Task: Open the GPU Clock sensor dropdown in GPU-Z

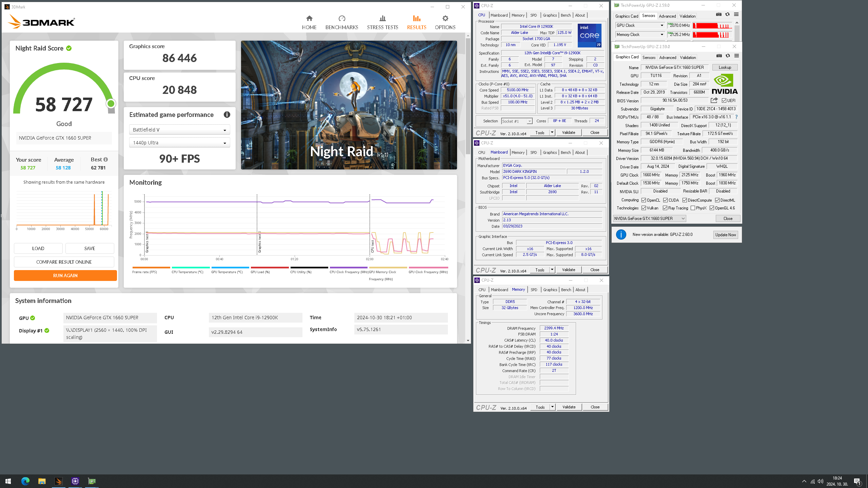Action: pos(640,25)
